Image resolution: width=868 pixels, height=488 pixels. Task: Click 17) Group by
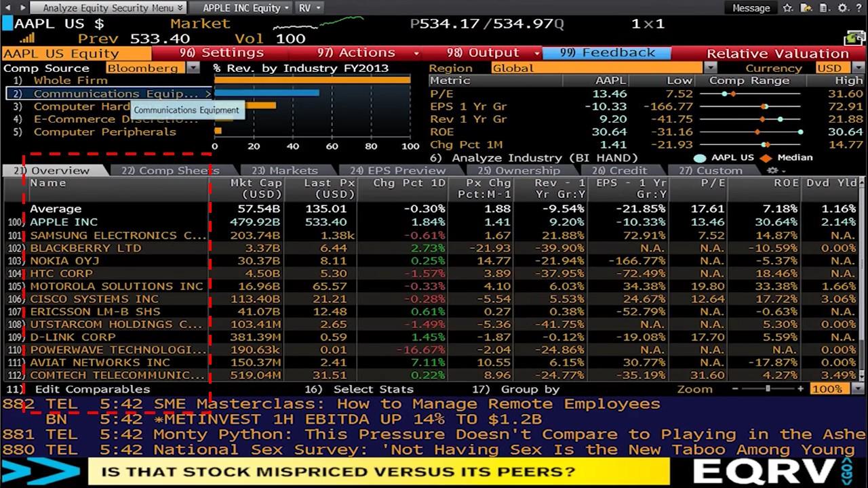pos(515,389)
